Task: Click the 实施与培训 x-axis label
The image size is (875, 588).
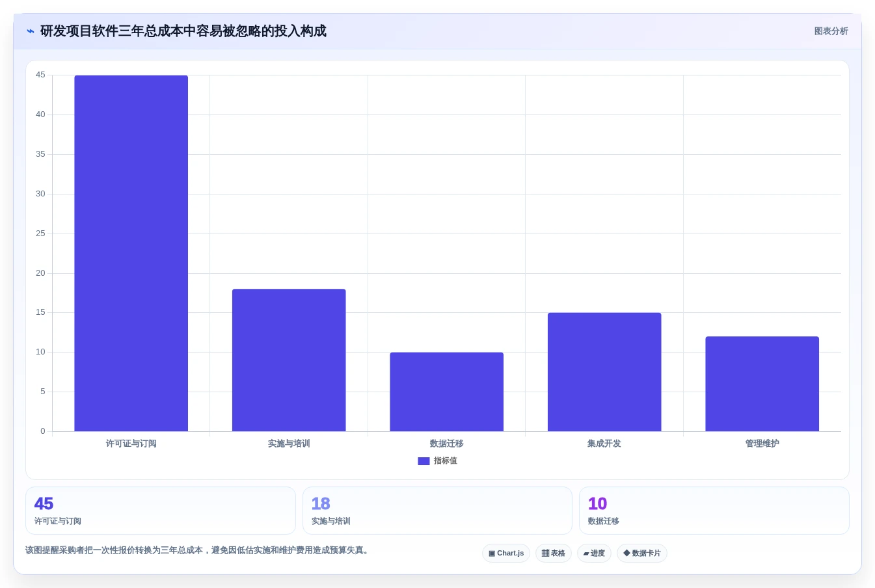Action: (x=289, y=444)
